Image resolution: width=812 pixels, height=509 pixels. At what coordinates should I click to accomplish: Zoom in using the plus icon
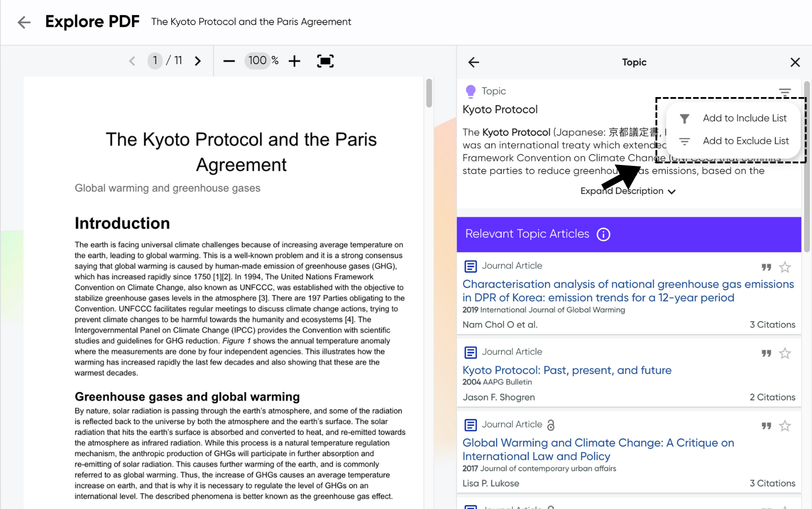[294, 61]
